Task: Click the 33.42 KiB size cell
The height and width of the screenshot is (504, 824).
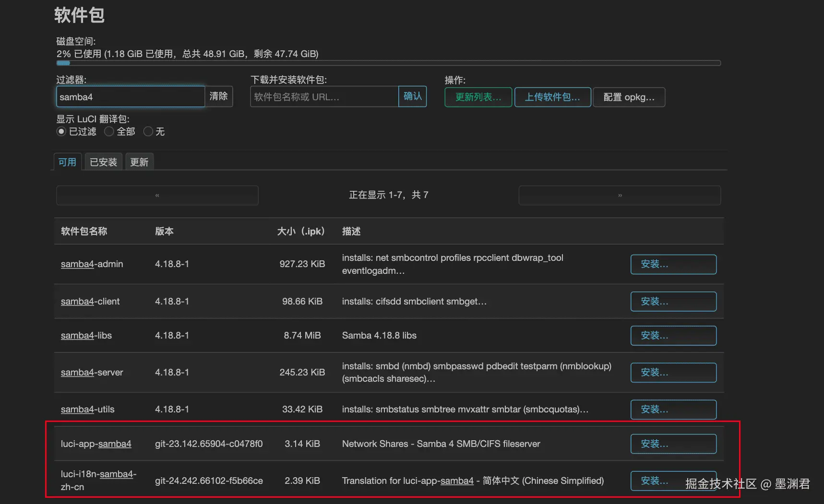Action: [x=302, y=409]
